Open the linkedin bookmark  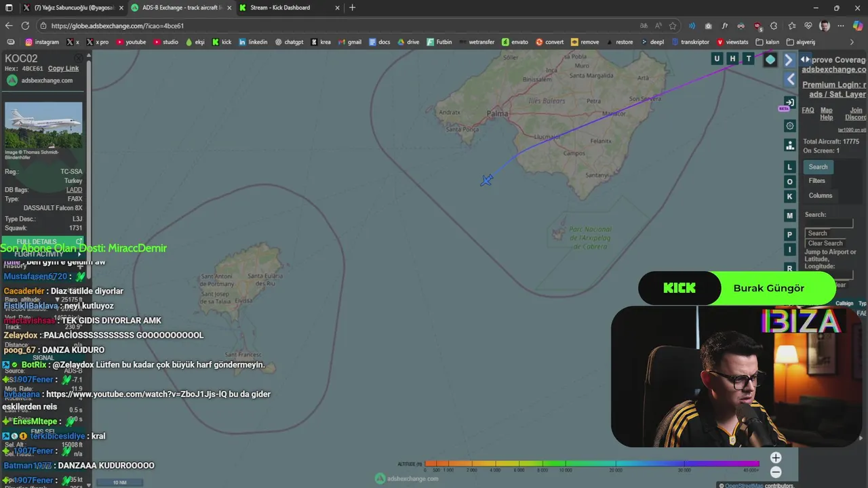pos(253,42)
